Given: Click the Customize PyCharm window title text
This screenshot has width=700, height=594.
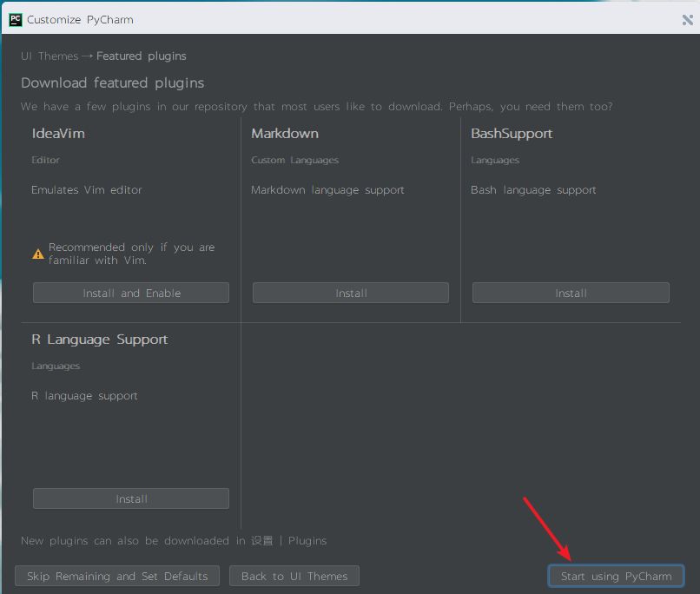Looking at the screenshot, I should tap(80, 19).
